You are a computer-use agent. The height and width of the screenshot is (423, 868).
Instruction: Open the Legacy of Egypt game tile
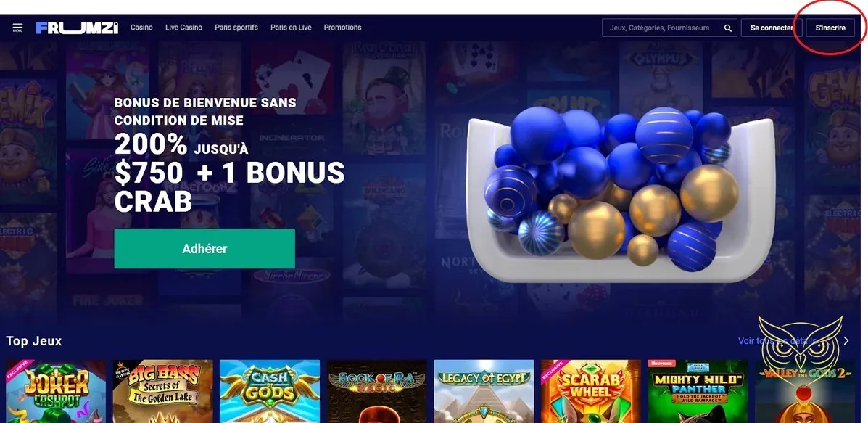(x=484, y=392)
